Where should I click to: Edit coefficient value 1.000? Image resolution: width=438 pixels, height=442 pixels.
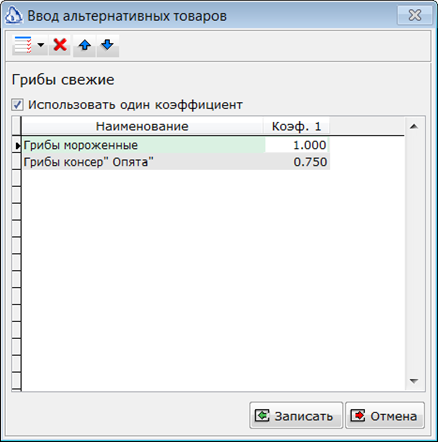point(297,145)
